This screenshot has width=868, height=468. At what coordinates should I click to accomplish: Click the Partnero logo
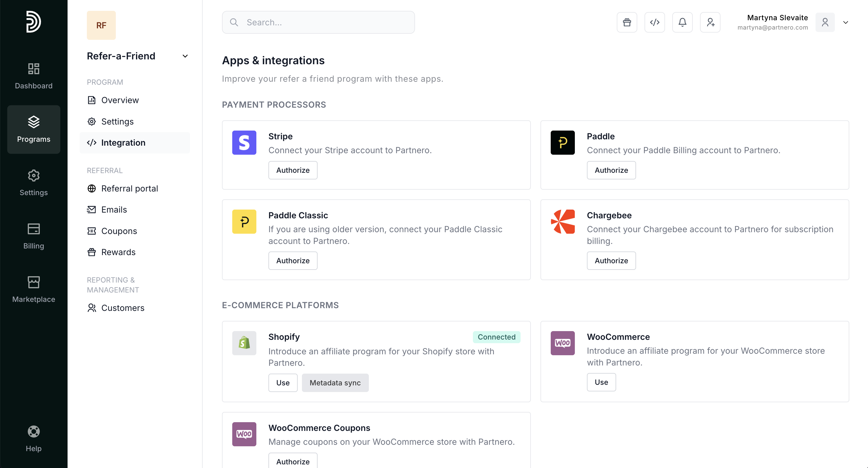(x=33, y=22)
